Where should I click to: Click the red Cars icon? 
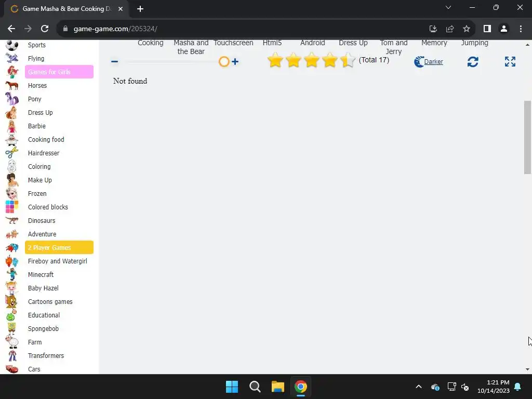(12, 369)
